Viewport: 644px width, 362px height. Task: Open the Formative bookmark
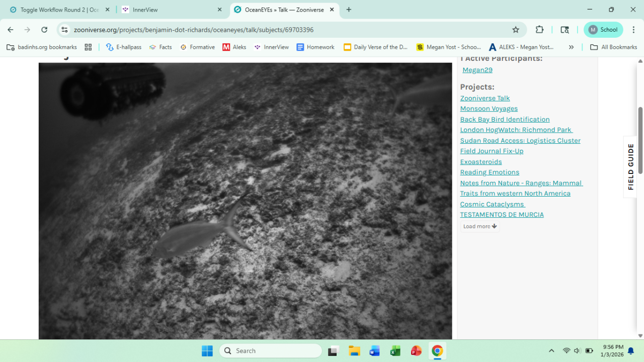click(197, 47)
